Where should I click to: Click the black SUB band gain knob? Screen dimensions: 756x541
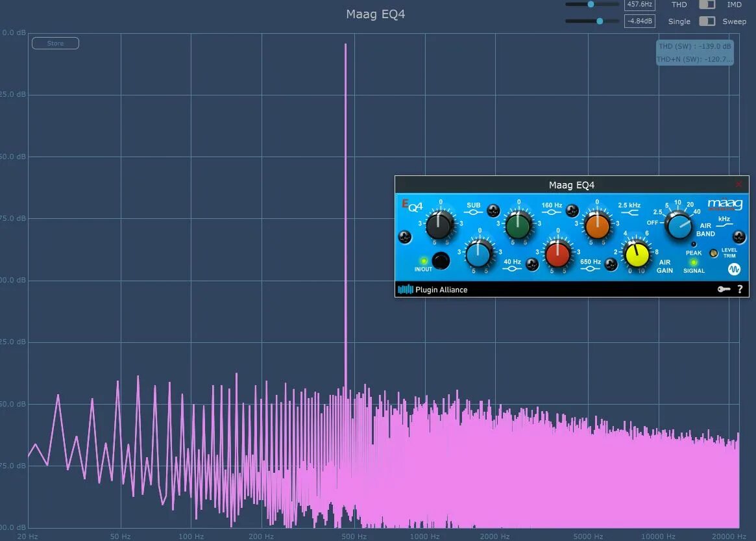[x=439, y=225]
